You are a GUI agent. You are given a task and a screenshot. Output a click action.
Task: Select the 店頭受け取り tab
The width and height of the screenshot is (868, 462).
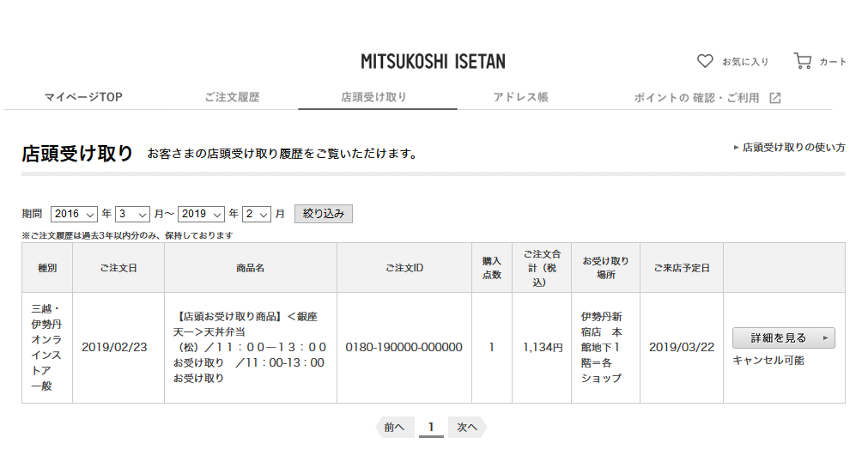[373, 97]
